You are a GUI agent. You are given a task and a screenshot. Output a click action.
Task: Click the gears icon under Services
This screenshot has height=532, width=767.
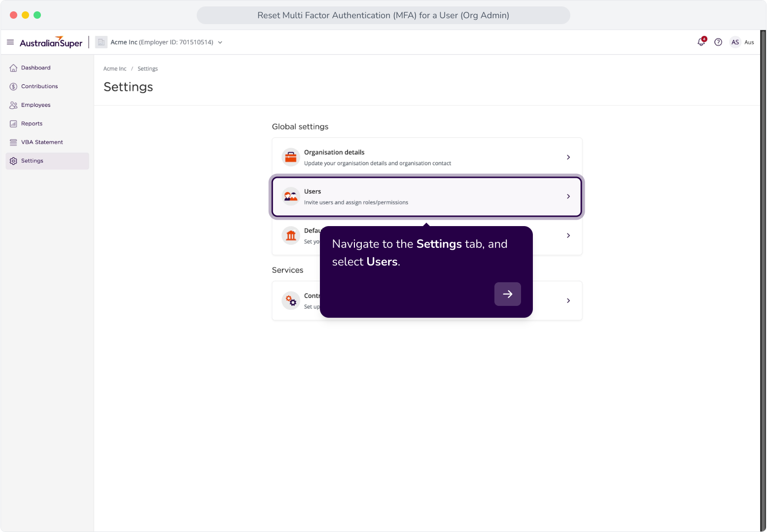click(291, 300)
